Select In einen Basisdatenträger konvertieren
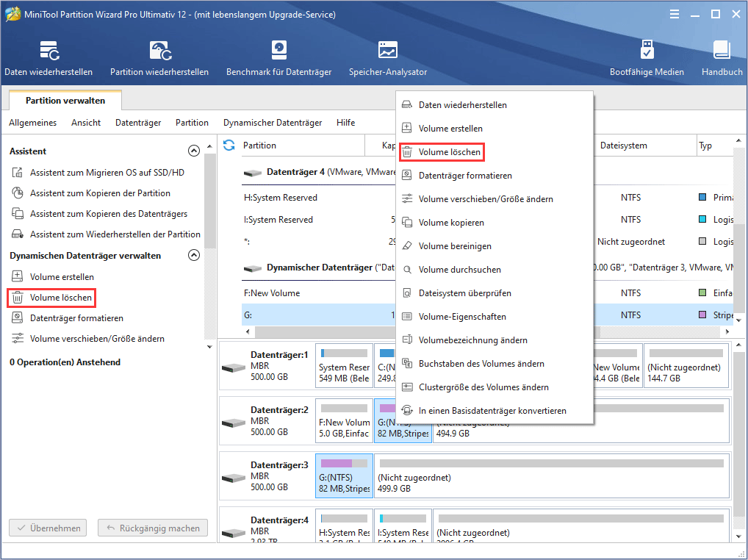The width and height of the screenshot is (748, 560). pos(495,411)
